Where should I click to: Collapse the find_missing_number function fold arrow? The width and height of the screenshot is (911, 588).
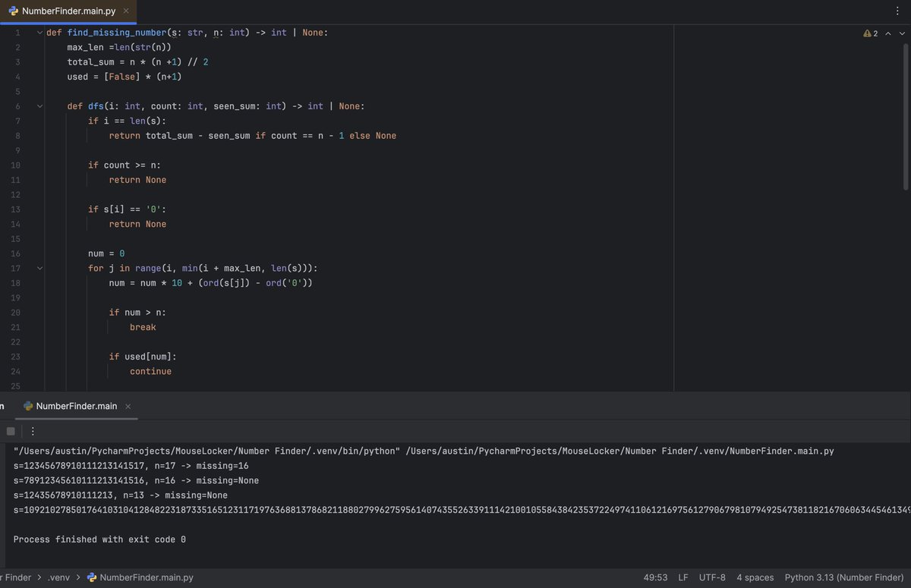pyautogui.click(x=39, y=33)
